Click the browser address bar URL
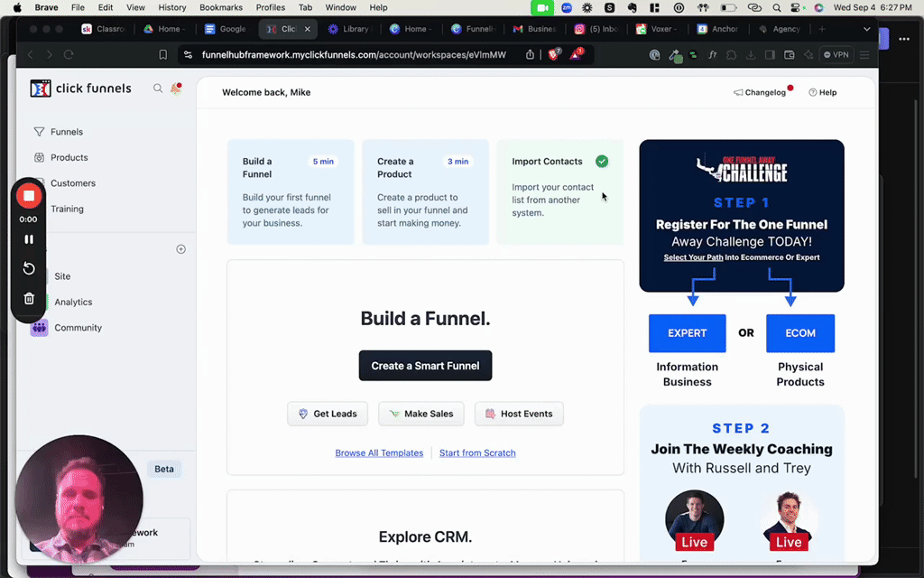The width and height of the screenshot is (924, 578). (x=354, y=54)
